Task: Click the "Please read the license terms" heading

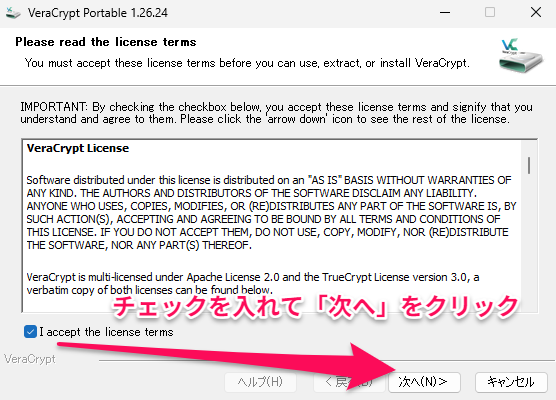Action: [106, 42]
